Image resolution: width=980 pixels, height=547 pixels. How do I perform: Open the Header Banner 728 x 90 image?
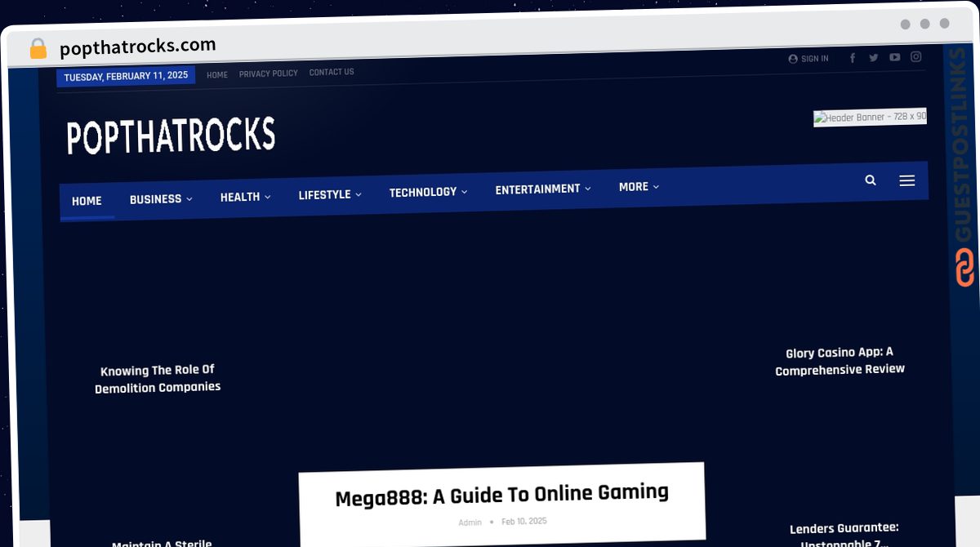point(870,118)
